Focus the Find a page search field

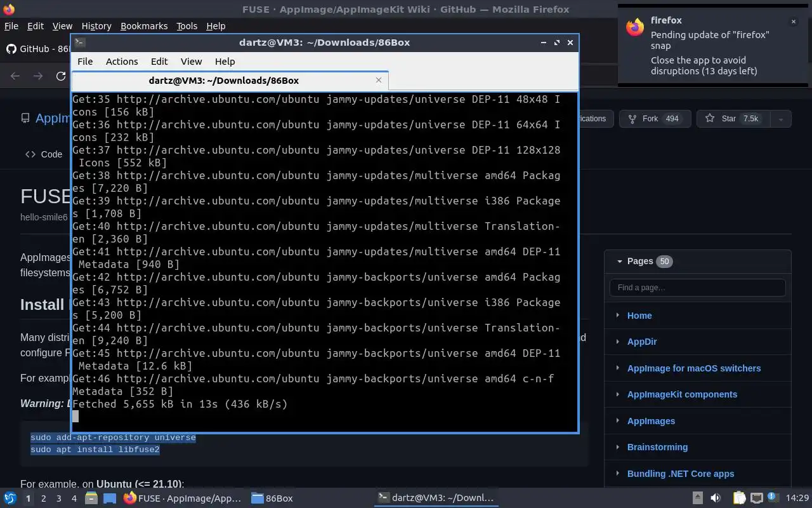pos(698,288)
